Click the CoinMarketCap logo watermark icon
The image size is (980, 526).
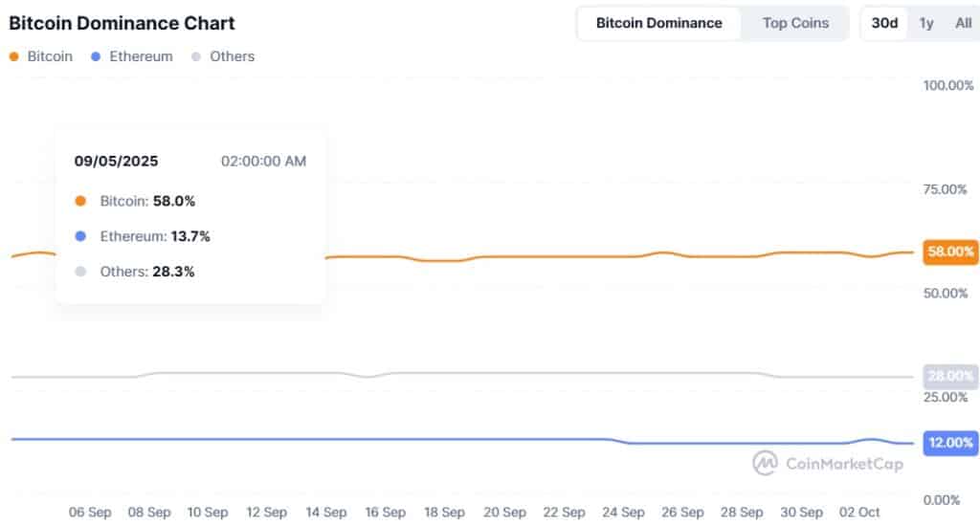tap(765, 463)
